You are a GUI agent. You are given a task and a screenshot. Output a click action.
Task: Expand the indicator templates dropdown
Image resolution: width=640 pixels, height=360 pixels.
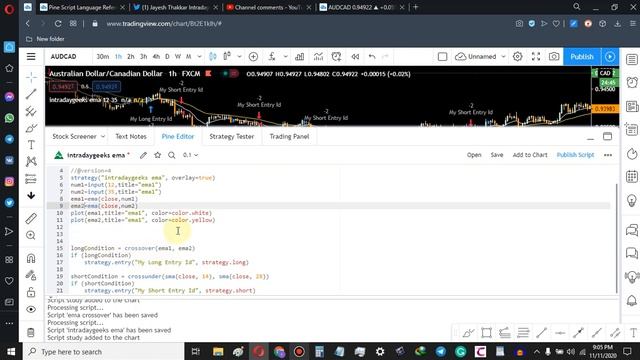pyautogui.click(x=285, y=57)
